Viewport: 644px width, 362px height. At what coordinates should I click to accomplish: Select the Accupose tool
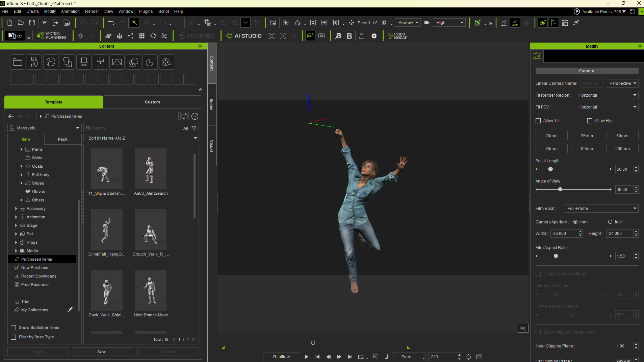pos(197,36)
